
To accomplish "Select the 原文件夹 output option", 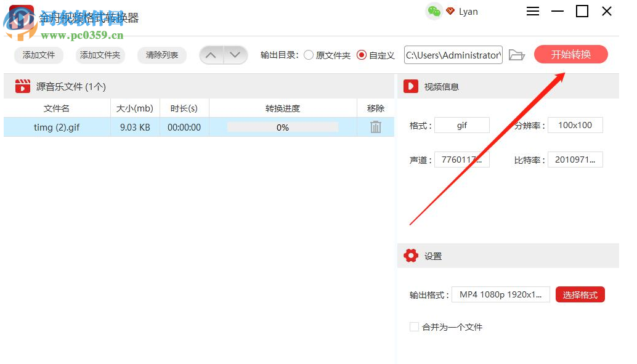I will tap(308, 55).
